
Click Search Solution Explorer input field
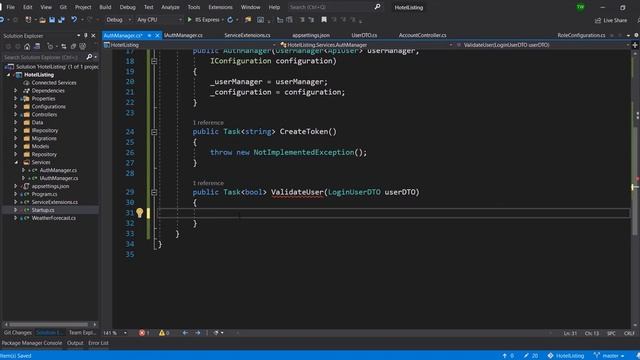43,57
